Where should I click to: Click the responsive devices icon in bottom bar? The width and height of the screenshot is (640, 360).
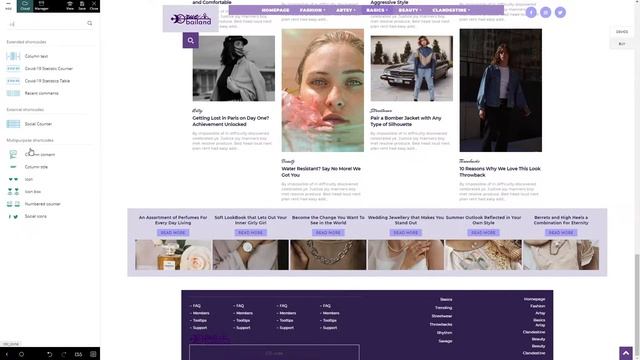point(78,354)
